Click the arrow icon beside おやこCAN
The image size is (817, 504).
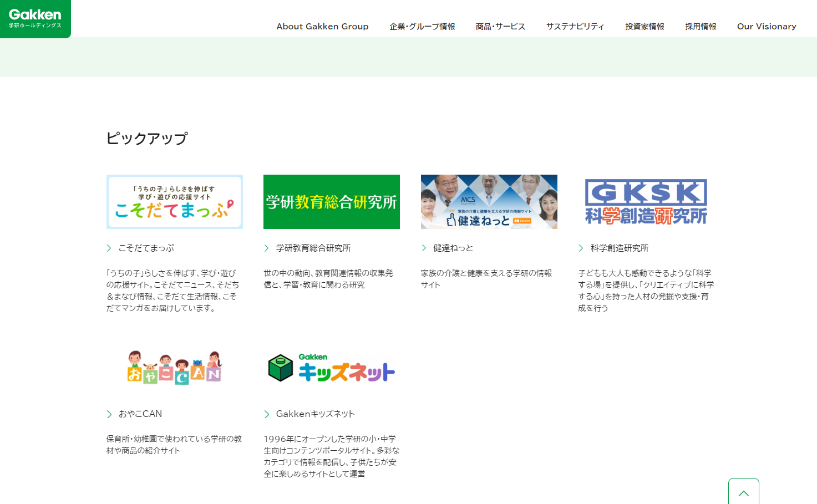[x=109, y=414]
